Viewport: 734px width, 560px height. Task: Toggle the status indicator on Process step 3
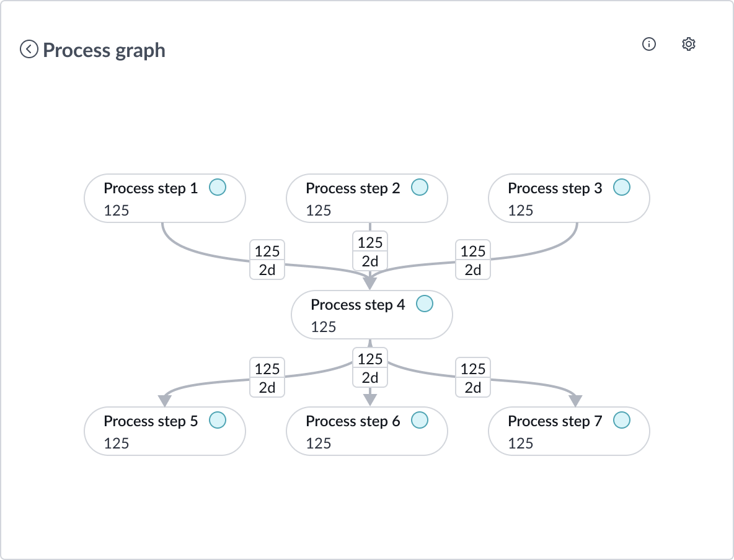pyautogui.click(x=621, y=186)
